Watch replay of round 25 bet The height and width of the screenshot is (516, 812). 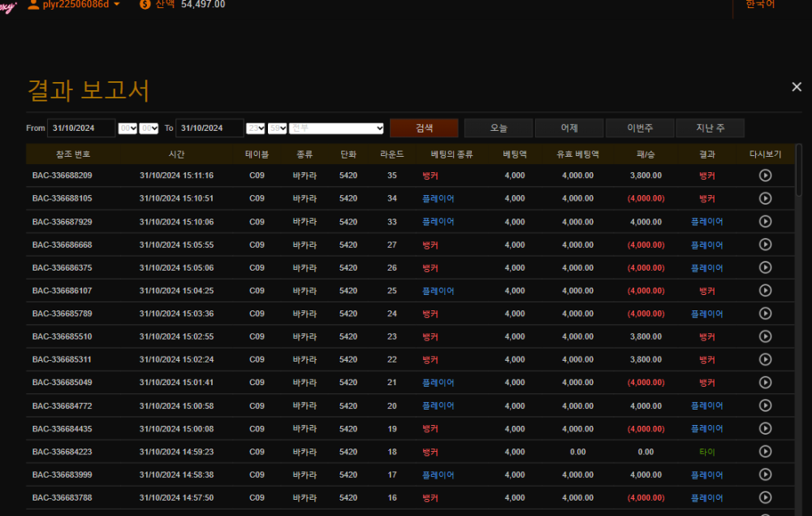point(765,291)
